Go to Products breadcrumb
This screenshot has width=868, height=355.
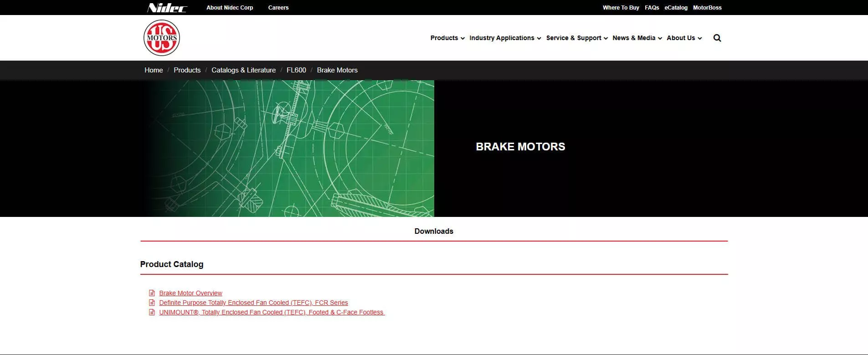[187, 70]
